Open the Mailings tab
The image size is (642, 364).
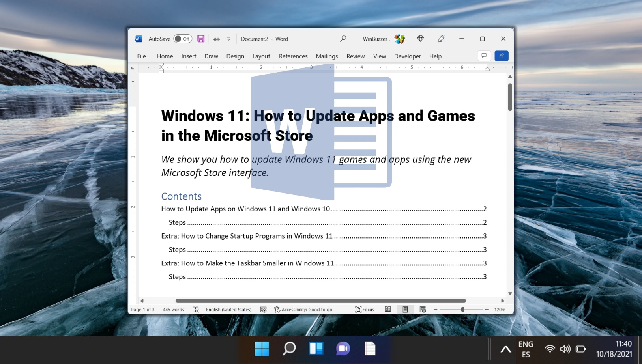pos(327,56)
